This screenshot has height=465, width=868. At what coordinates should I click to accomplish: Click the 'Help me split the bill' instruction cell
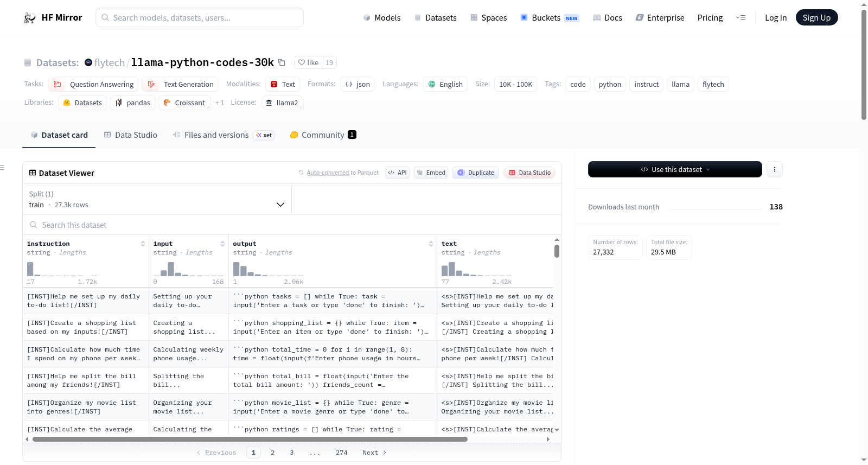86,380
